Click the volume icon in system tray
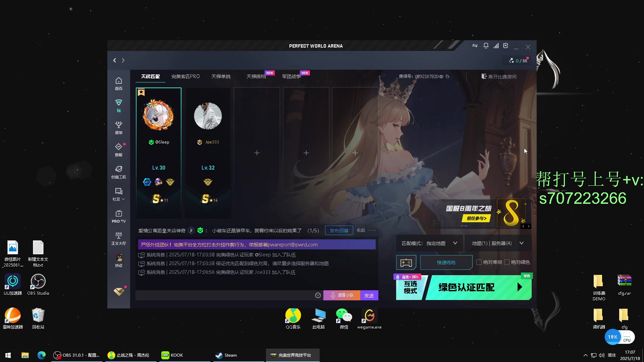 point(602,355)
